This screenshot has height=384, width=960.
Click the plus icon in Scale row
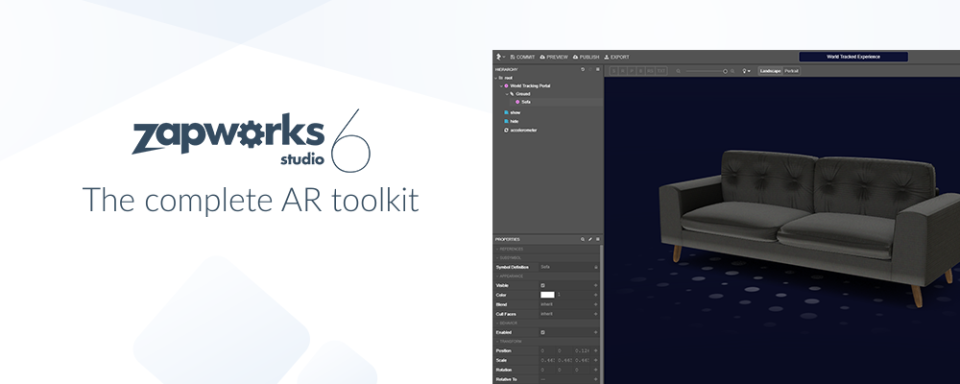[596, 360]
